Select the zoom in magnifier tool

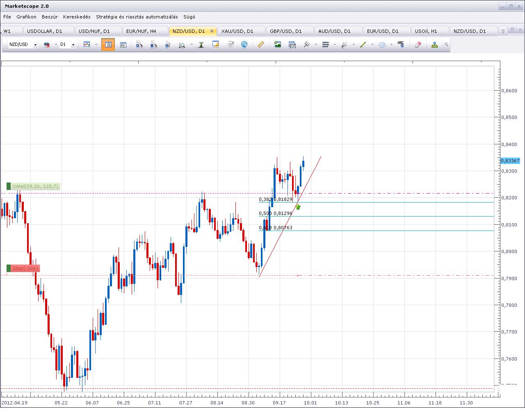(139, 45)
